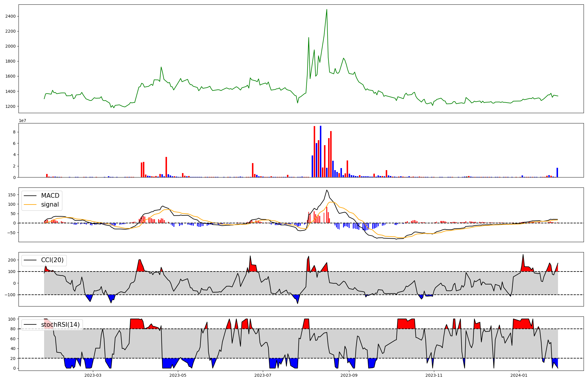Click the last blue volume bar at far right

pos(557,172)
